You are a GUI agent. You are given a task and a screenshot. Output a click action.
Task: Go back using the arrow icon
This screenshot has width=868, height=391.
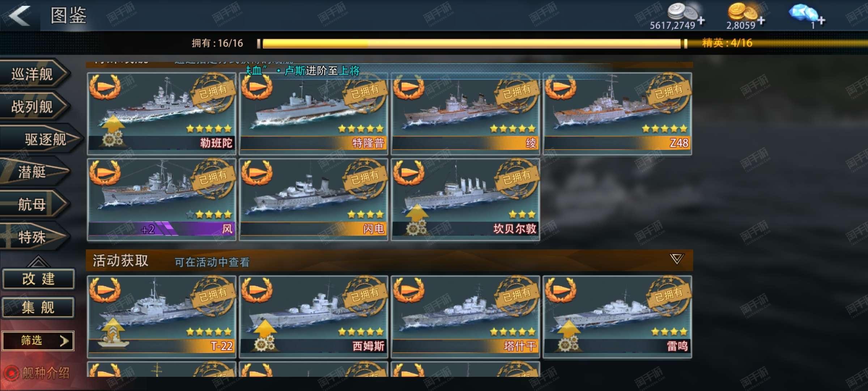click(20, 16)
